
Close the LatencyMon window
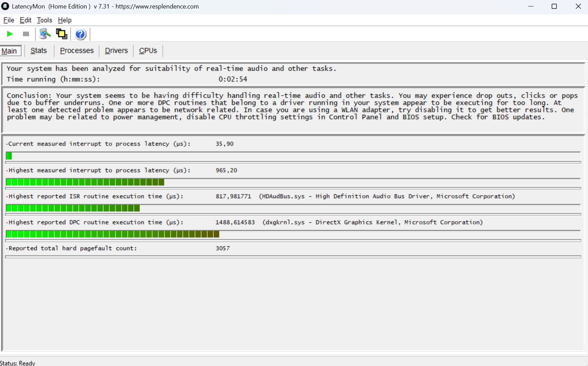tap(578, 6)
